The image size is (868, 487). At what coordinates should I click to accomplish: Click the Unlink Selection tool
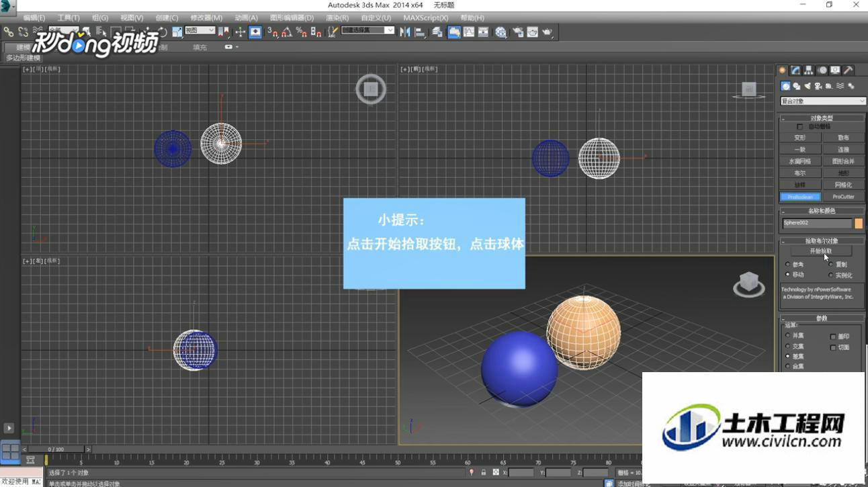click(23, 32)
